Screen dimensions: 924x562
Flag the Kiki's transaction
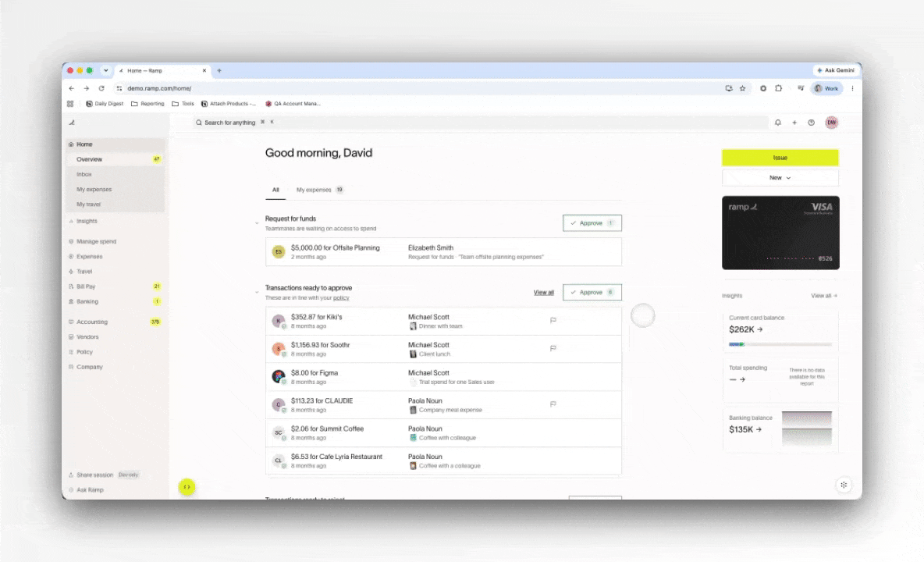pyautogui.click(x=553, y=321)
